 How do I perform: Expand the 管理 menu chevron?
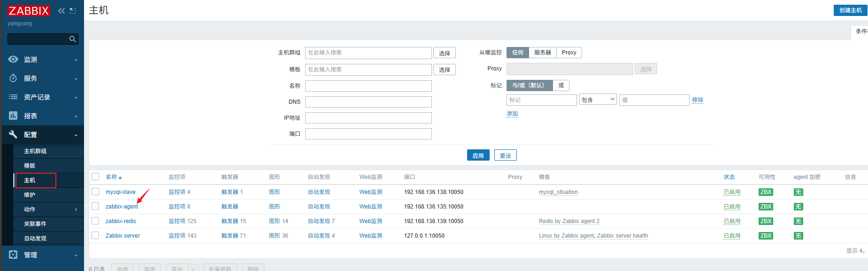click(x=76, y=256)
